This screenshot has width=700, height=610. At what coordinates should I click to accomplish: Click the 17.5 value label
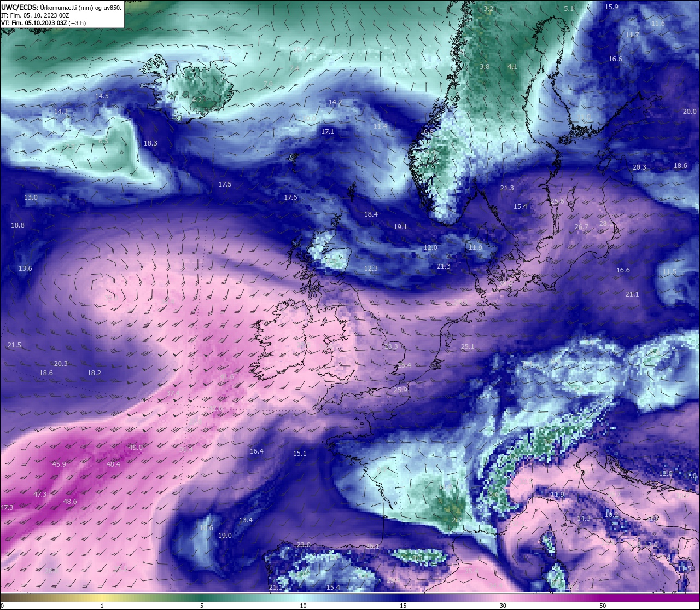tap(225, 184)
